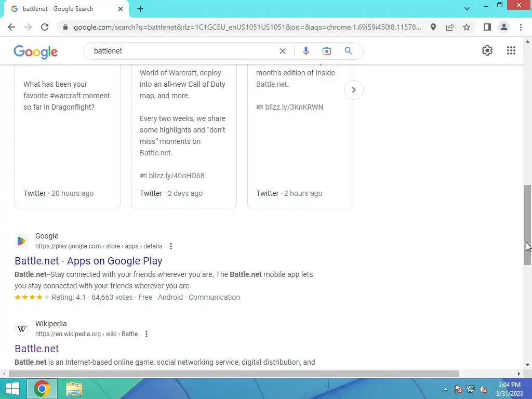Click the 'Twitter · 2 days ago' text
Screen dimensions: 532x399
tap(171, 193)
